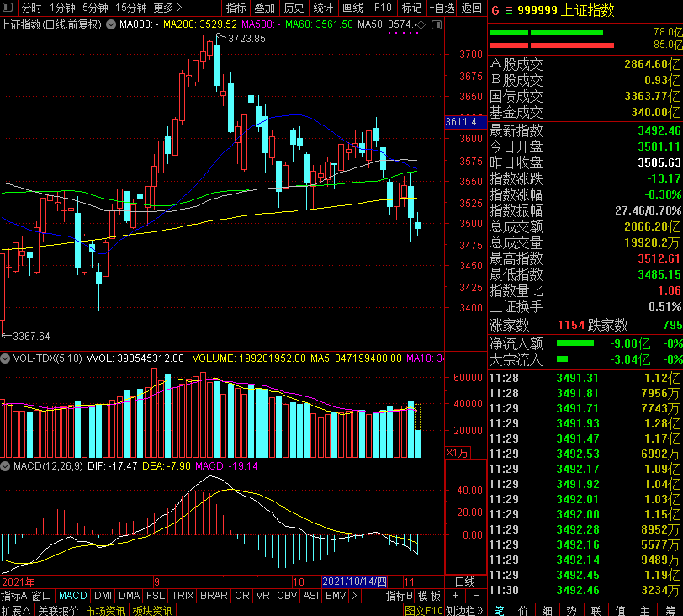683x616 pixels.
Task: Open the 画线 drawing tools
Action: (352, 8)
